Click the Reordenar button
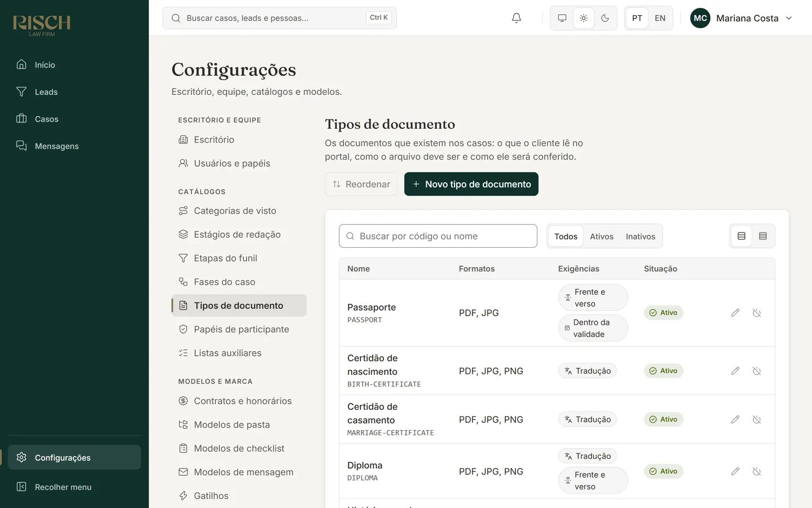 (361, 184)
